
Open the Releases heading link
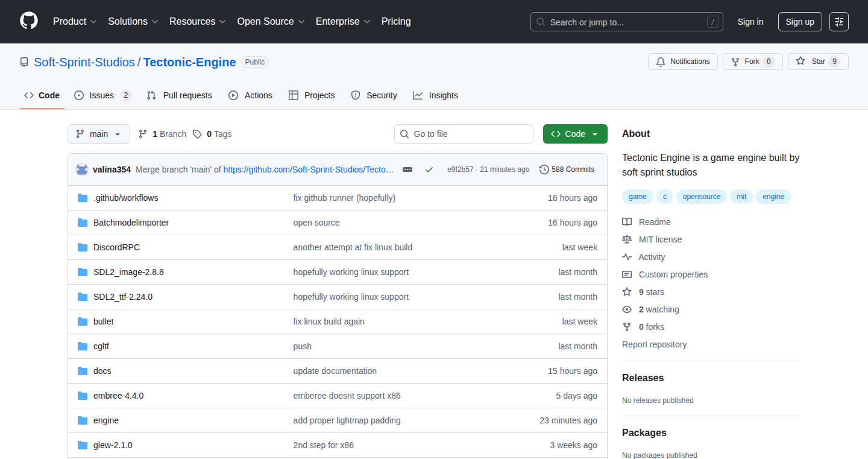pos(643,378)
